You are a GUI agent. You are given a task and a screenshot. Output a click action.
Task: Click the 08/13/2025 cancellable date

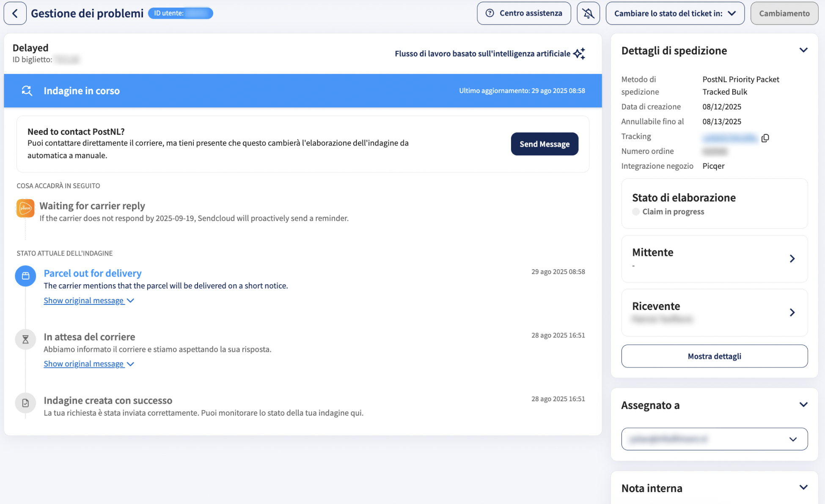coord(722,121)
